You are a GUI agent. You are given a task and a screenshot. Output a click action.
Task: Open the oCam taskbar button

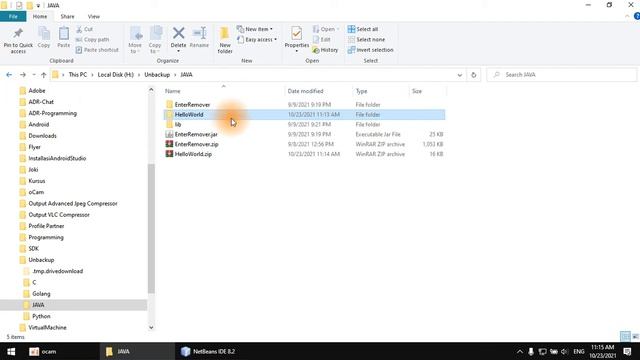point(43,351)
